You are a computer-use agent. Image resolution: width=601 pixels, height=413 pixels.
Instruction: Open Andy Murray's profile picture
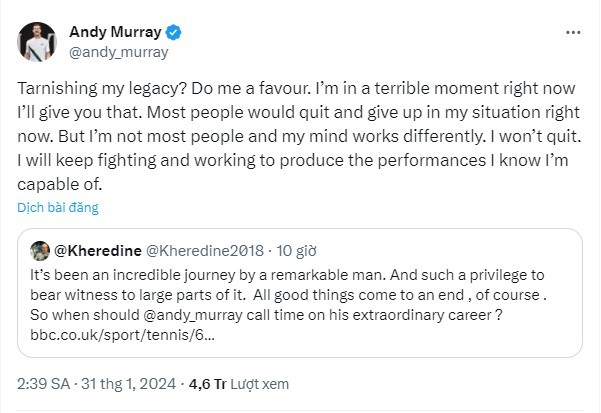(x=37, y=42)
